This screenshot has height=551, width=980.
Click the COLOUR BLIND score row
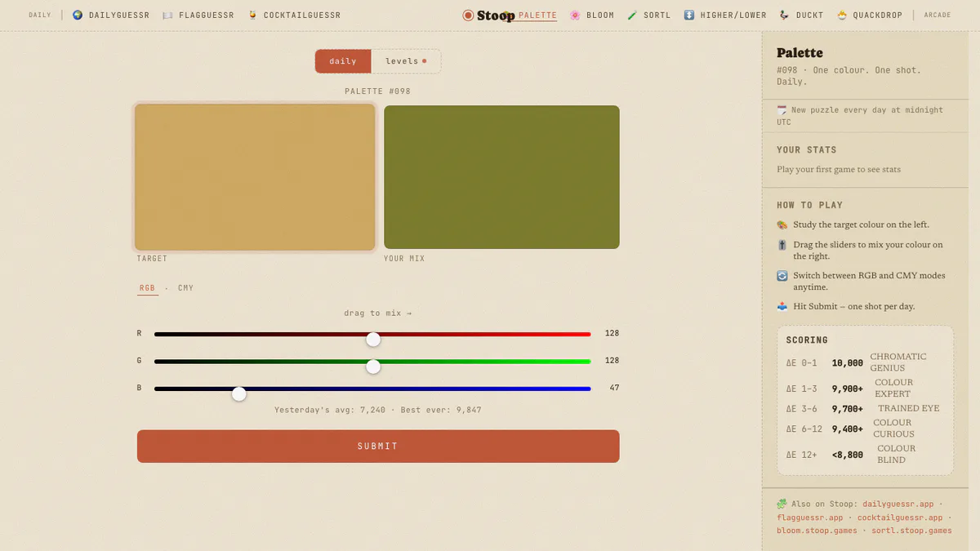coord(865,454)
